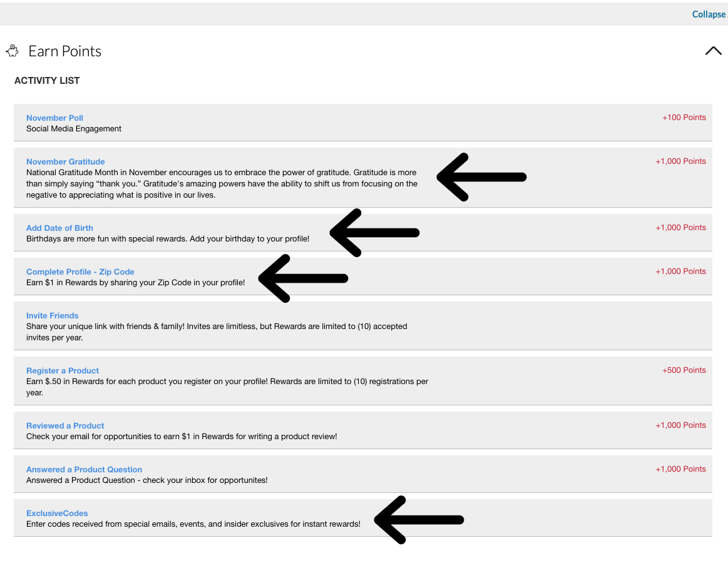
Task: Click +500 Points for Register a Product
Action: (x=684, y=370)
